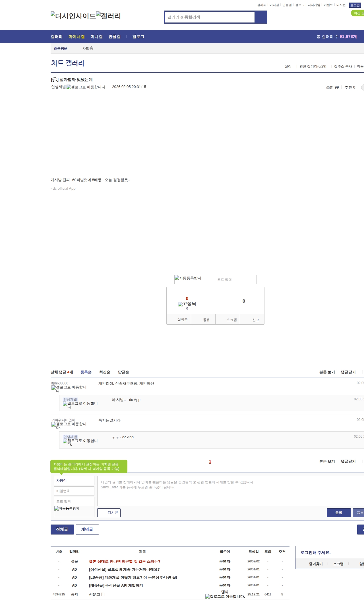364x600 pixels.
Task: Sort comments by 최신순
Action: (x=105, y=372)
